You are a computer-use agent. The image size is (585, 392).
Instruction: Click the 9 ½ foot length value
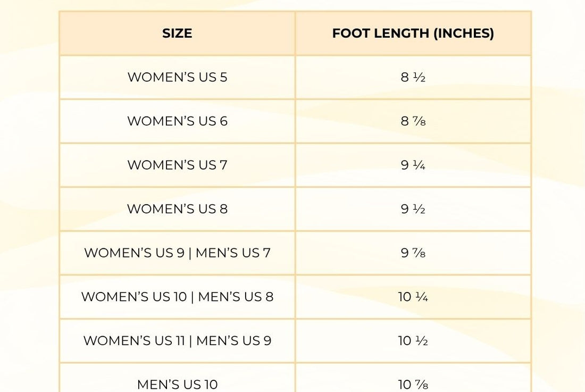point(413,209)
